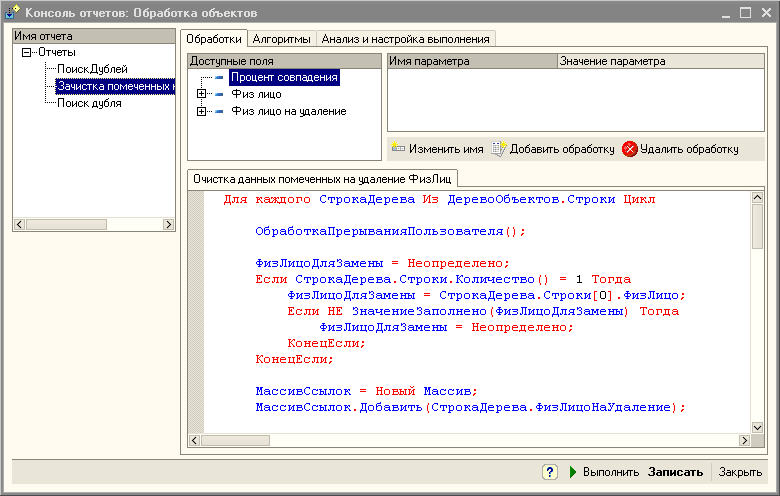Click the Закрыть button
This screenshot has height=496, width=780.
click(x=740, y=472)
